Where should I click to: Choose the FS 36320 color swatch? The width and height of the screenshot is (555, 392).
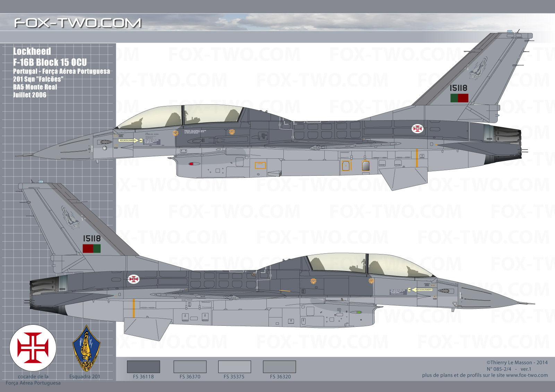click(279, 367)
